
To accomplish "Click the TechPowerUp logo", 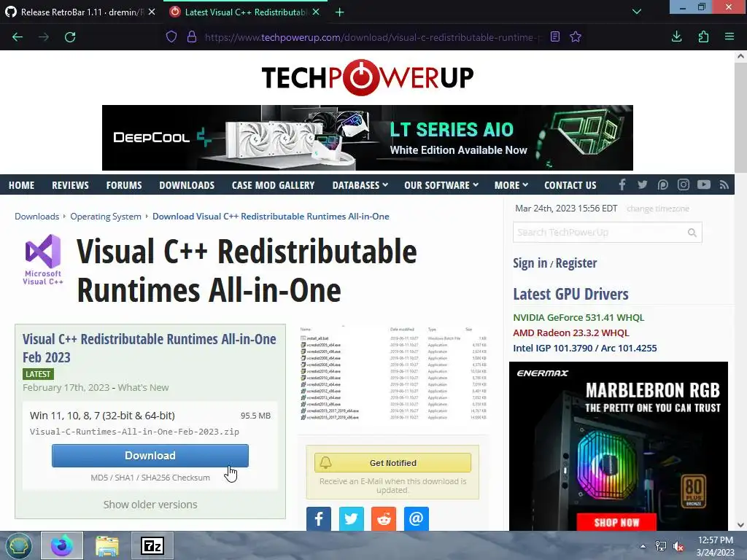I will point(368,77).
